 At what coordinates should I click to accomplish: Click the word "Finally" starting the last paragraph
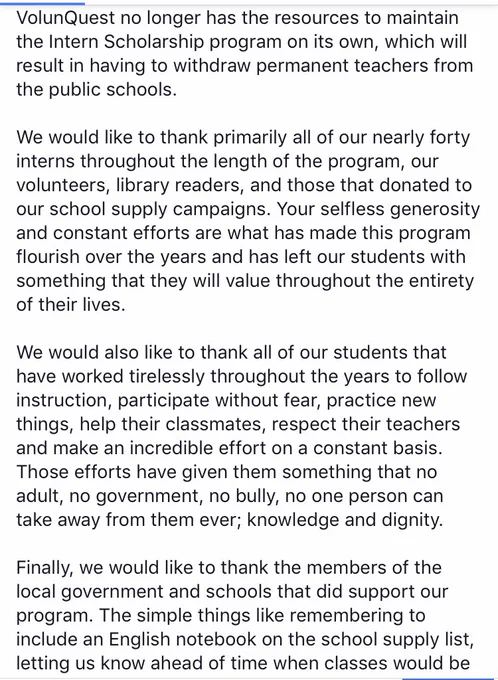point(45,568)
